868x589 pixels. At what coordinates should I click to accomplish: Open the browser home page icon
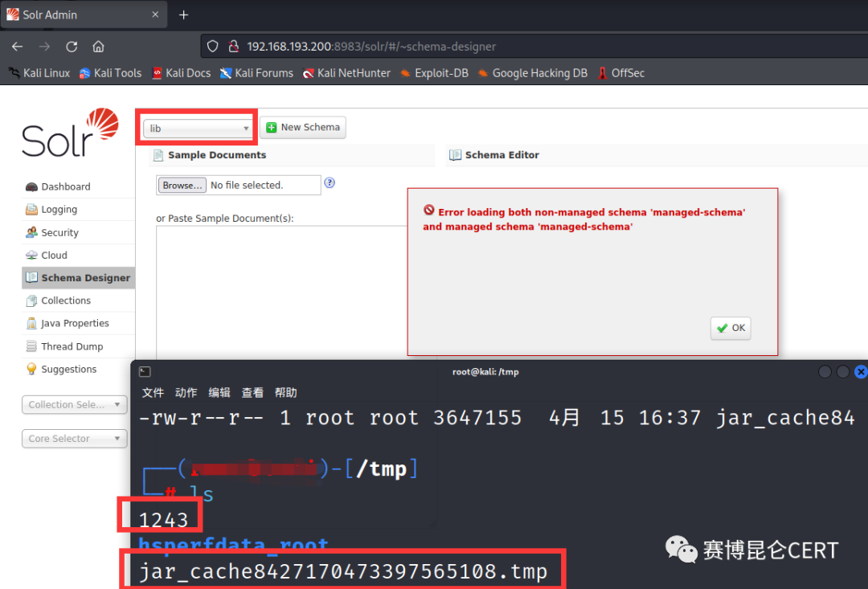(x=98, y=47)
